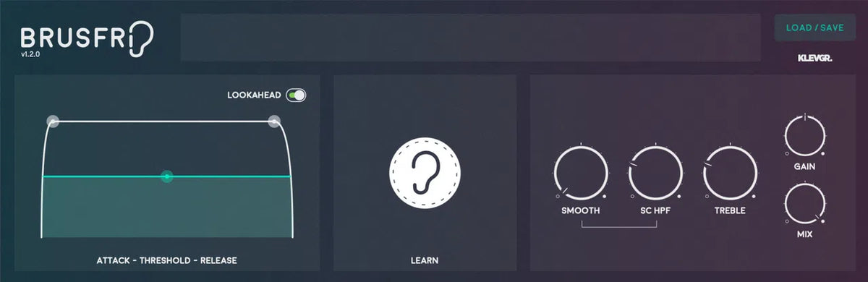Open the Load / Save preset menu
Viewport: 868px width, 282px height.
coord(815,28)
